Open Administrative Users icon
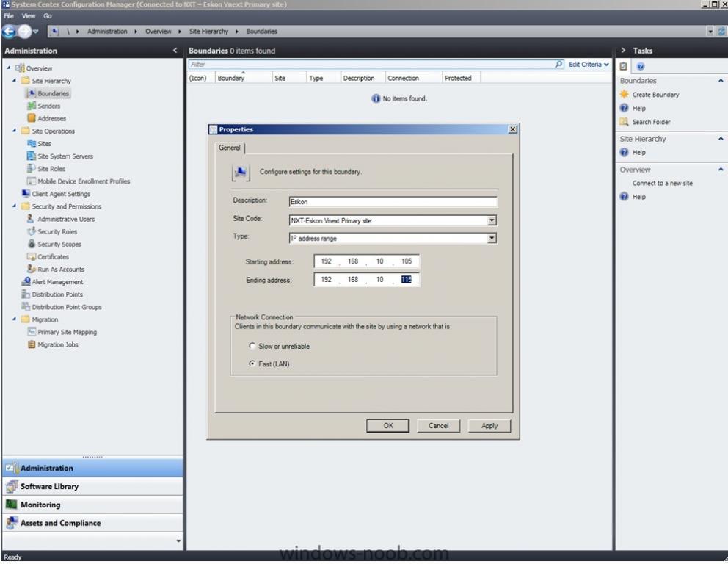 (x=32, y=219)
